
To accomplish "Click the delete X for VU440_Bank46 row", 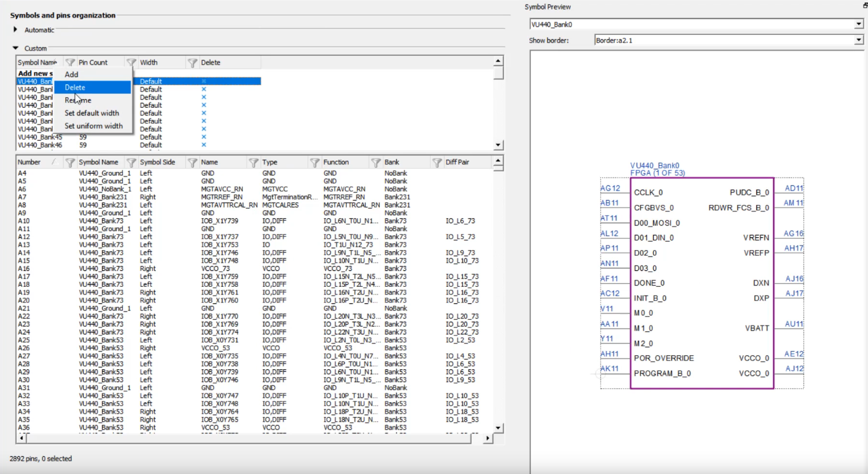I will (204, 145).
